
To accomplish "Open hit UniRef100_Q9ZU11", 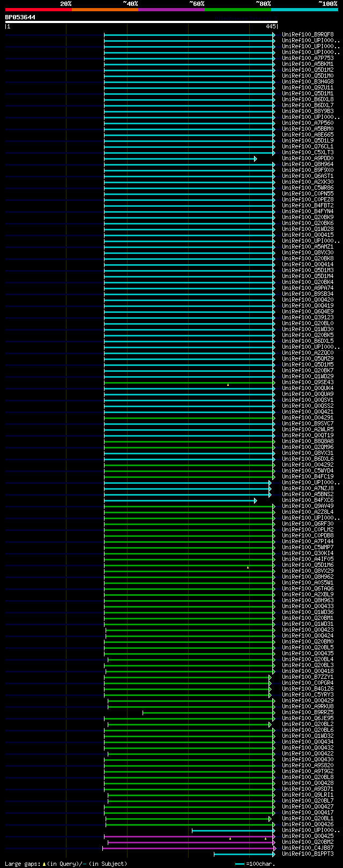I will pyautogui.click(x=308, y=87).
